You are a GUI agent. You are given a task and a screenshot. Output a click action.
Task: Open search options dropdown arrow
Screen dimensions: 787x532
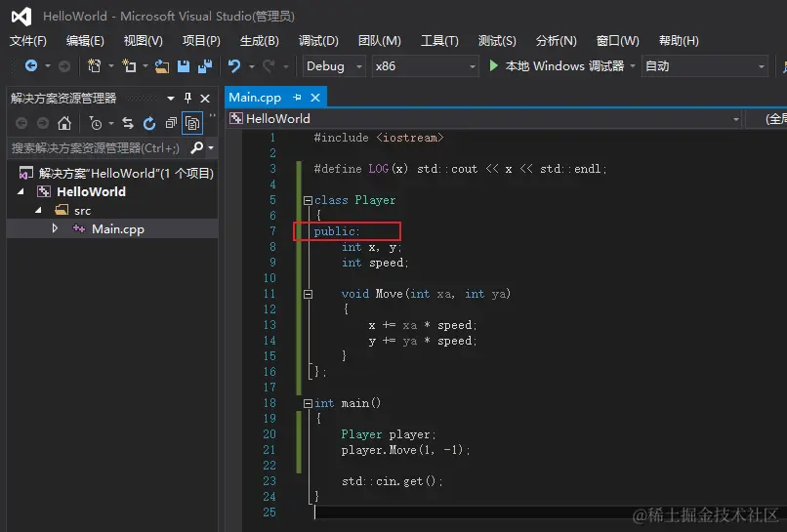[x=211, y=147]
